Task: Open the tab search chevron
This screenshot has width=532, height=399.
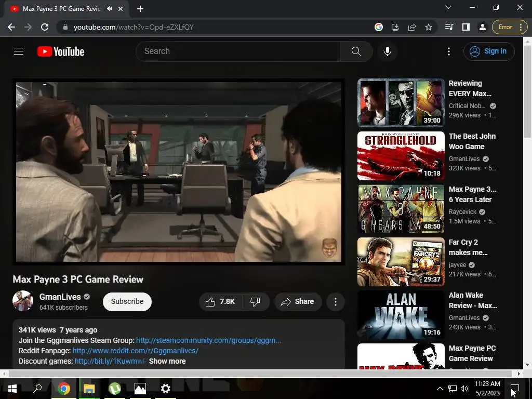Action: pos(448,7)
